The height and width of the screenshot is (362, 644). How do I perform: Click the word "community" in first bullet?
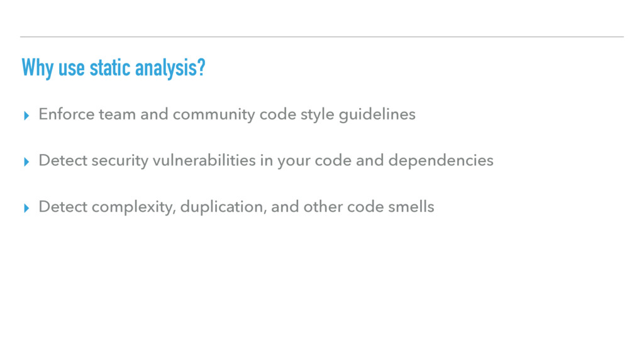[214, 115]
